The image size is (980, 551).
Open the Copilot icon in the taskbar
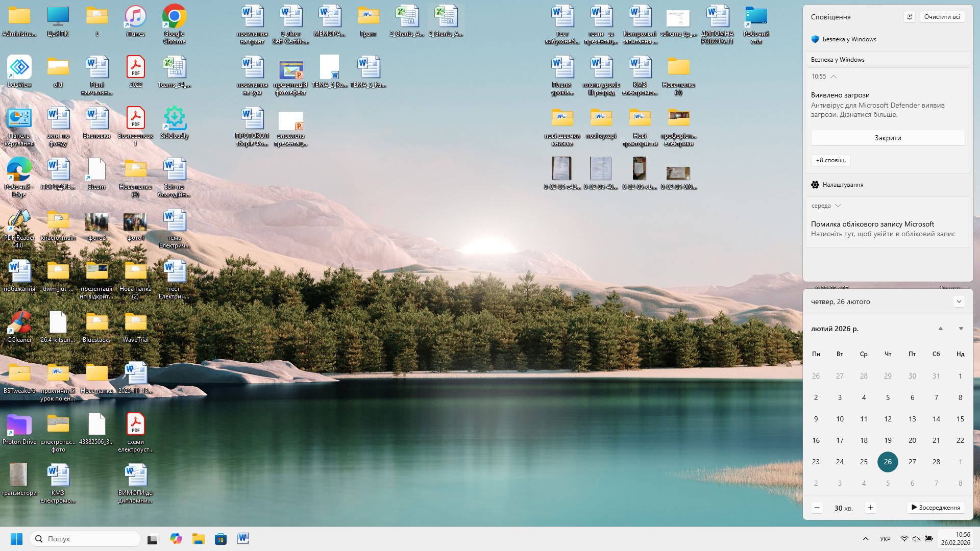pos(176,539)
